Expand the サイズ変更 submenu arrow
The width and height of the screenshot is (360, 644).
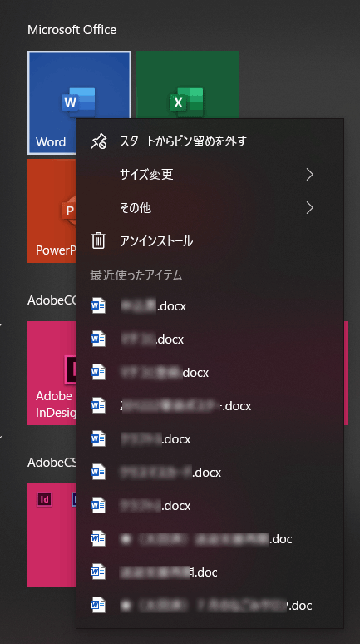click(x=310, y=175)
